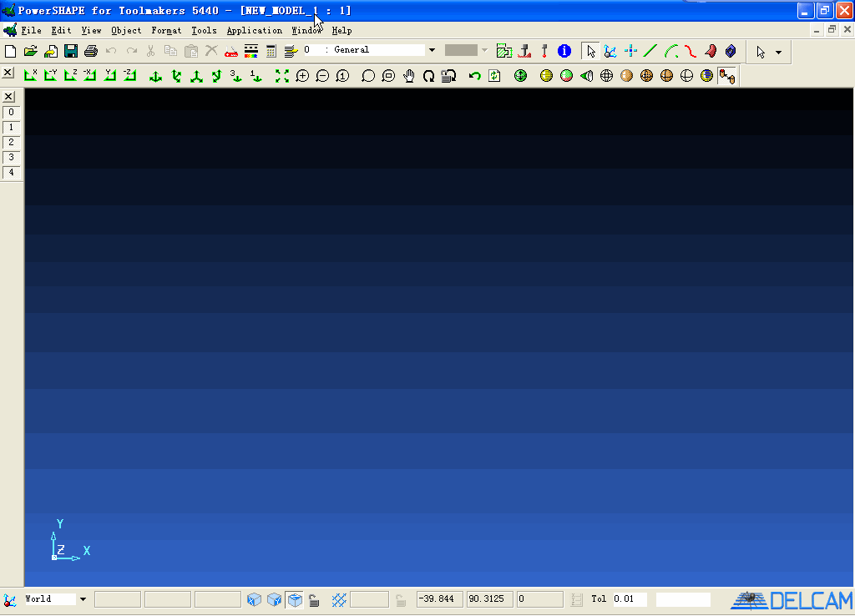Toggle level 4 visibility button
The image size is (855, 616).
(12, 172)
